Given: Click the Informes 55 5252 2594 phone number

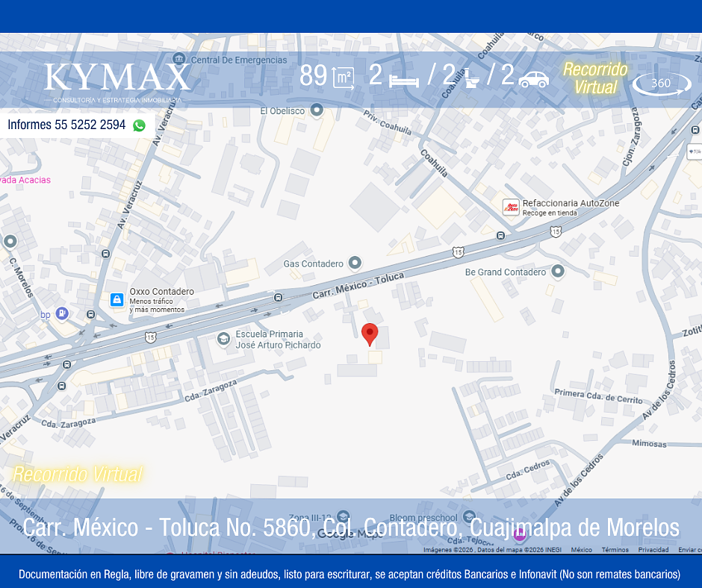Looking at the screenshot, I should coord(66,125).
